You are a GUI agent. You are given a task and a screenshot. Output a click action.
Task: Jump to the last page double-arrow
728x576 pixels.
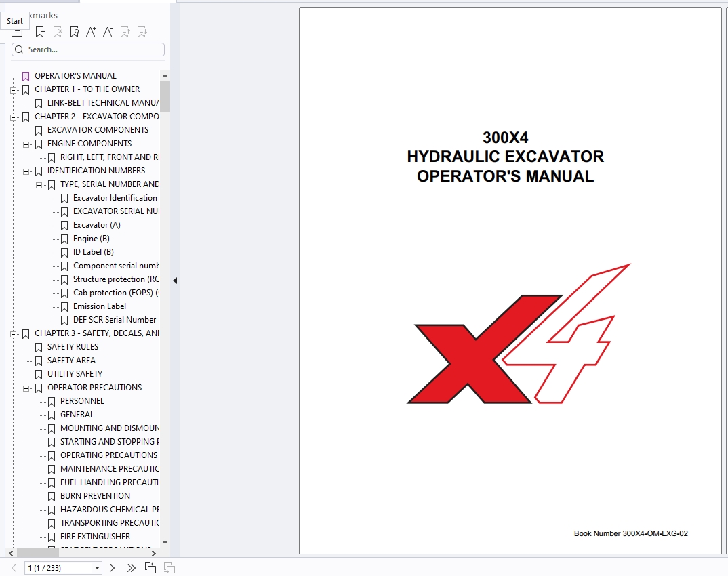pos(131,568)
